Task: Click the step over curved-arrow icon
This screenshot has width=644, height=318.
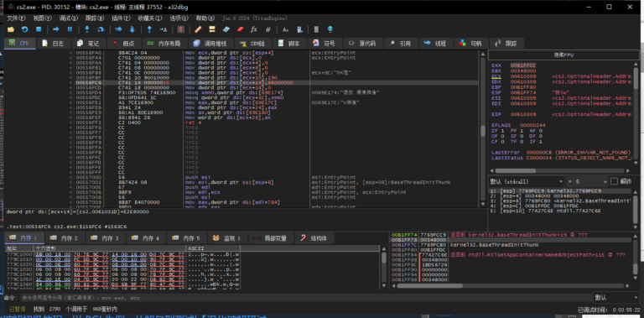Action: [x=101, y=29]
